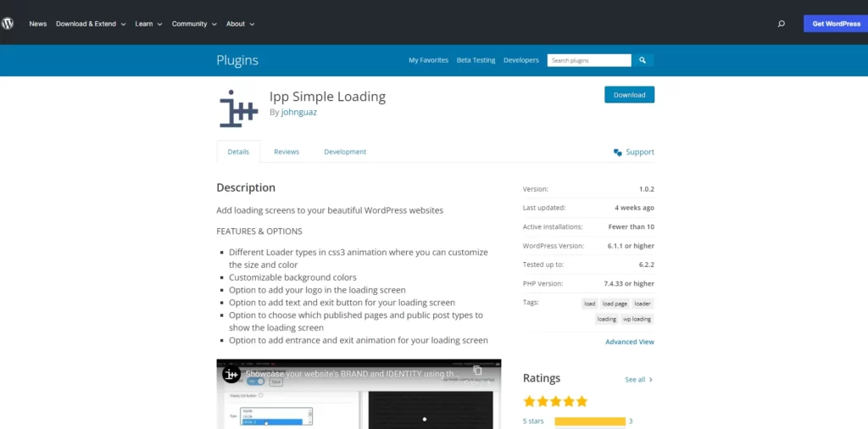
Task: Open the Learn dropdown menu
Action: pyautogui.click(x=148, y=24)
